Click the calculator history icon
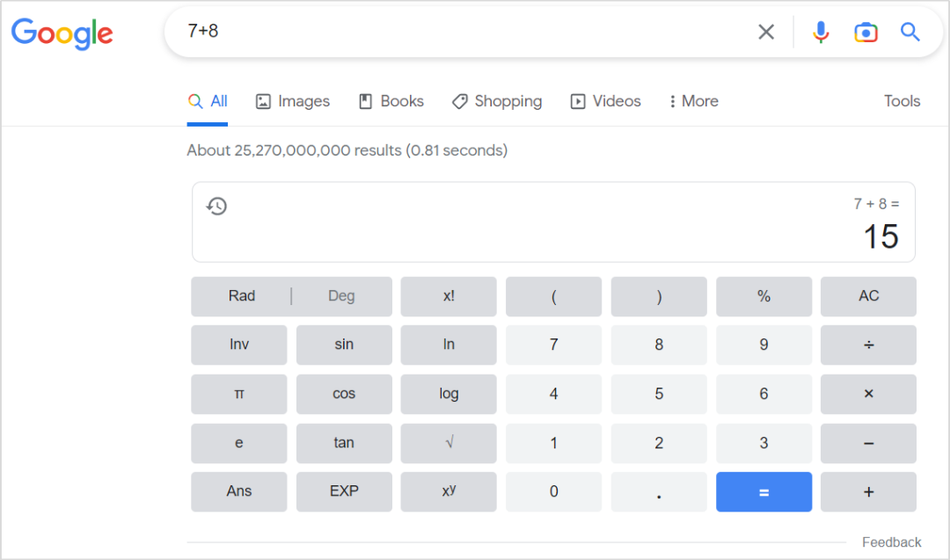 click(216, 207)
